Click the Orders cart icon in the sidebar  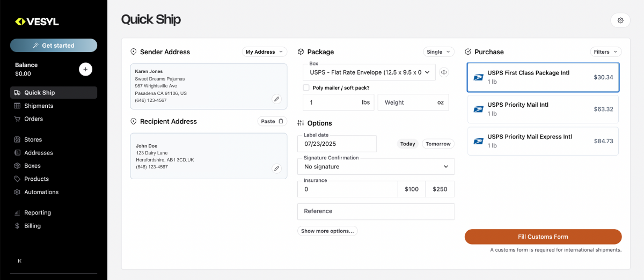point(17,119)
